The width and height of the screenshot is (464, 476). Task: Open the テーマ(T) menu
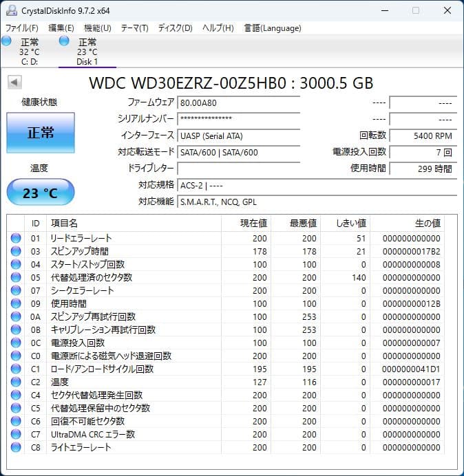(135, 28)
